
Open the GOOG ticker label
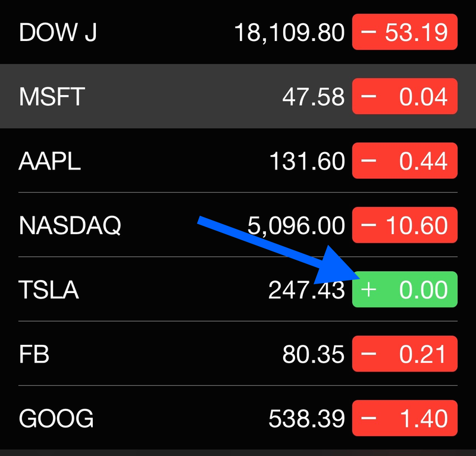(56, 419)
